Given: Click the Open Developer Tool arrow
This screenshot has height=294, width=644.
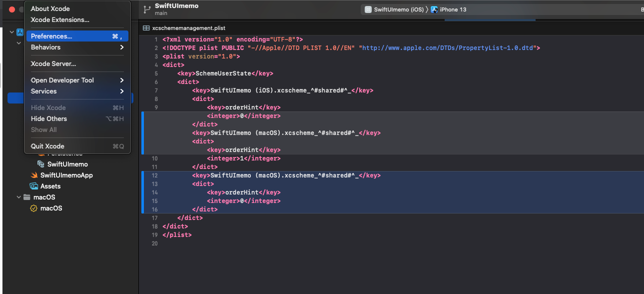Looking at the screenshot, I should click(121, 80).
